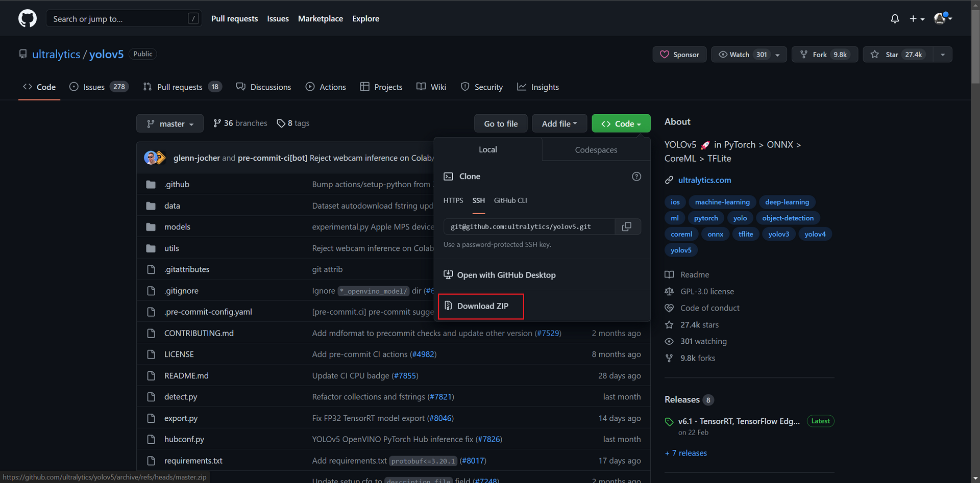Click the detect.py file icon
The image size is (980, 483).
point(151,397)
